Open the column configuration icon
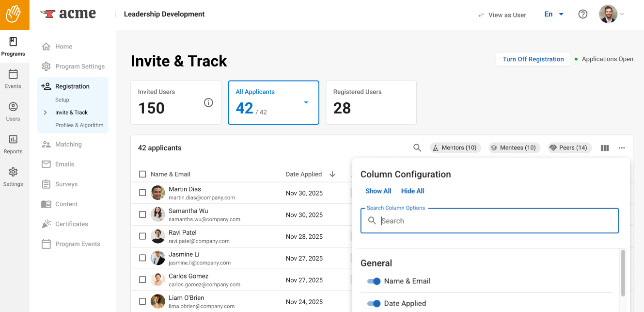The height and width of the screenshot is (312, 644). click(605, 148)
